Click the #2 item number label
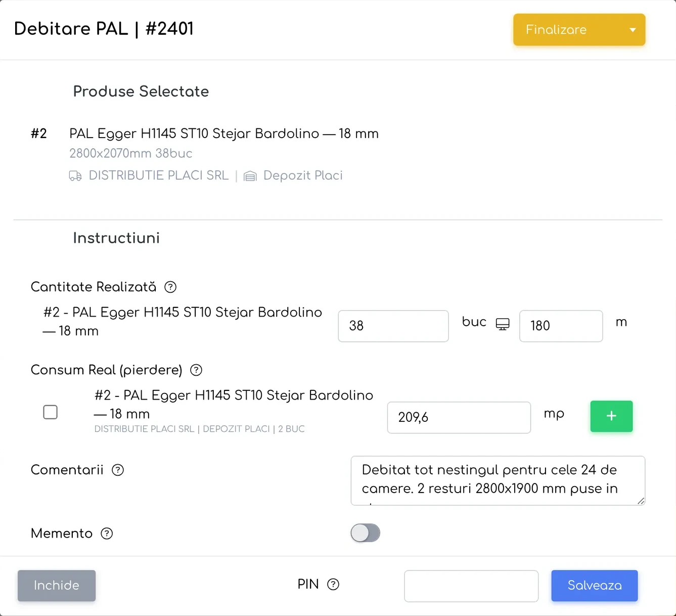 coord(39,134)
